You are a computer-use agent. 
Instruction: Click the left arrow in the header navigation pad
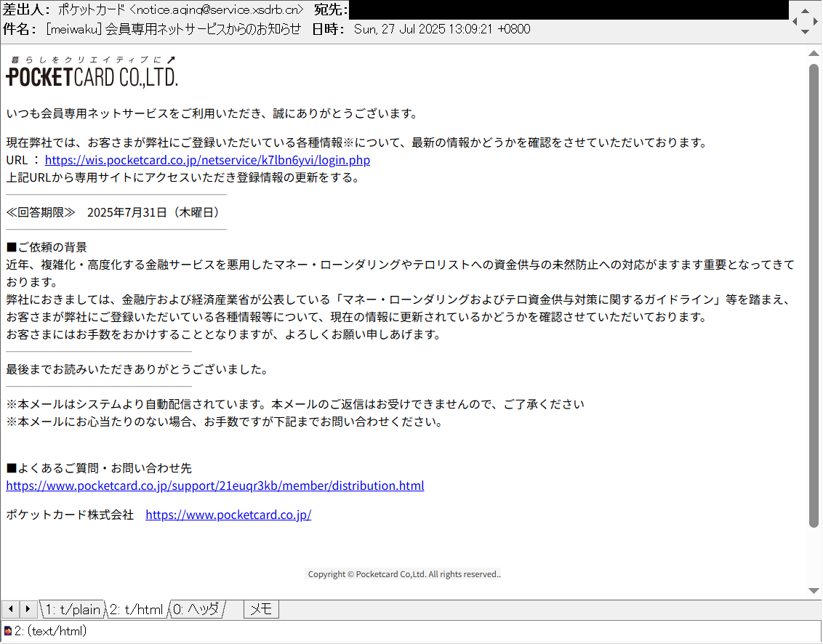click(795, 21)
